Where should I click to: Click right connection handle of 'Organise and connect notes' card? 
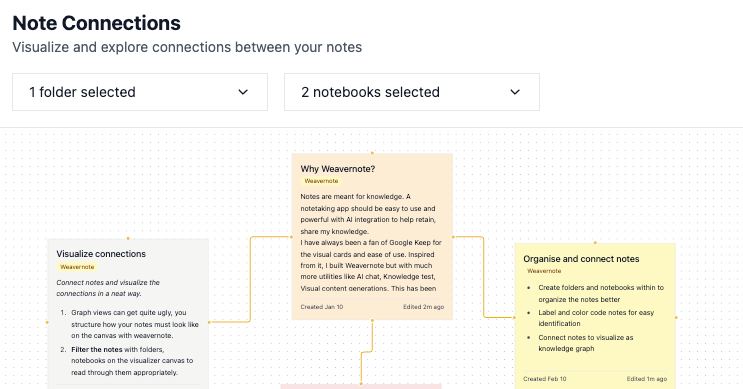point(676,317)
